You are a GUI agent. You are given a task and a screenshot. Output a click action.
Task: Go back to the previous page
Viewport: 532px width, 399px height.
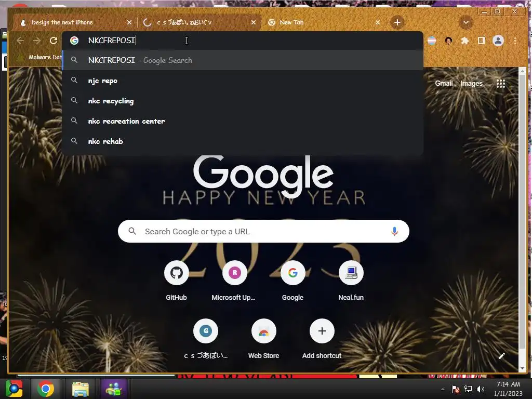tap(20, 41)
